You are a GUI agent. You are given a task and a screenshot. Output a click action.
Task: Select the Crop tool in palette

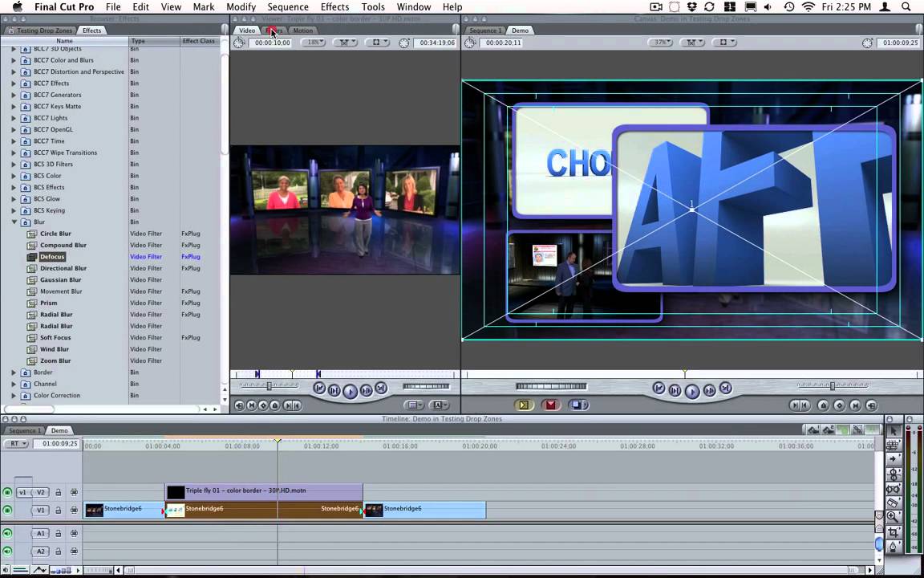(894, 532)
